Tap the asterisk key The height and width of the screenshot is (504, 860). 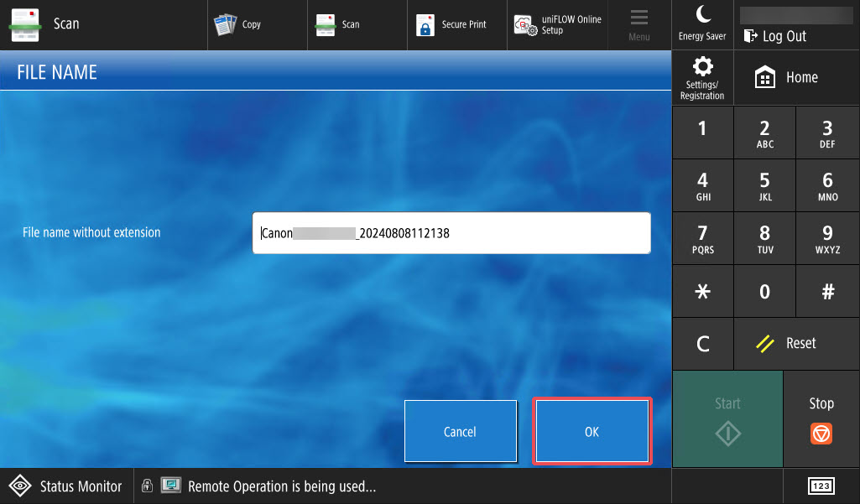[x=702, y=291]
